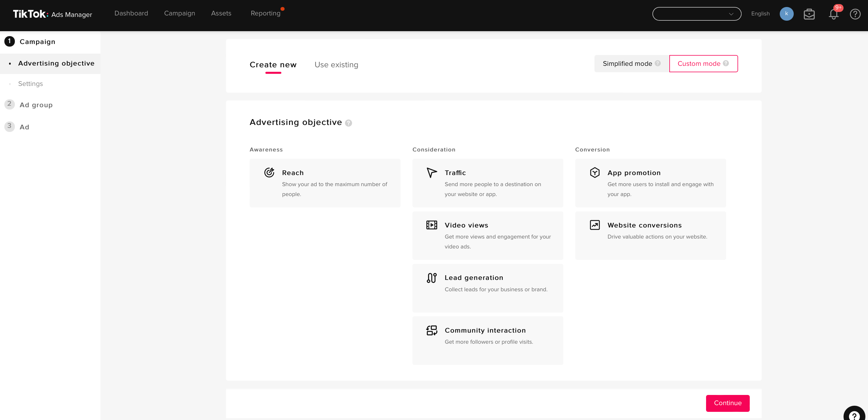Click Custom mode help icon

coord(726,63)
